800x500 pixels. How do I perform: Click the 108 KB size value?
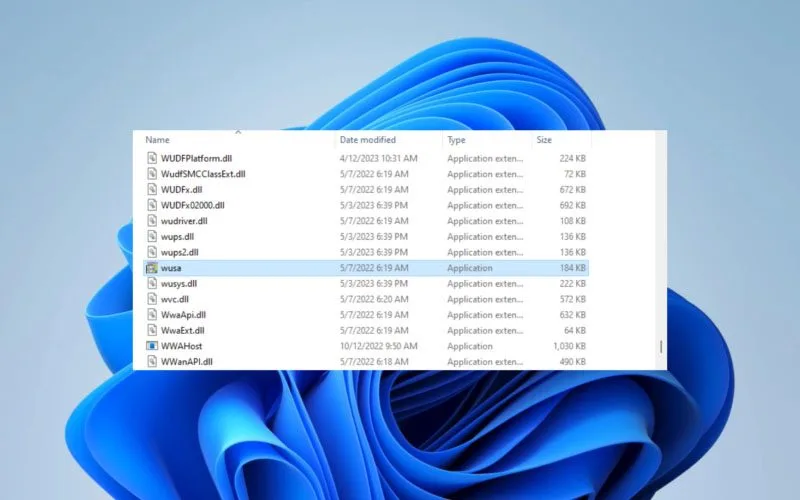point(572,221)
